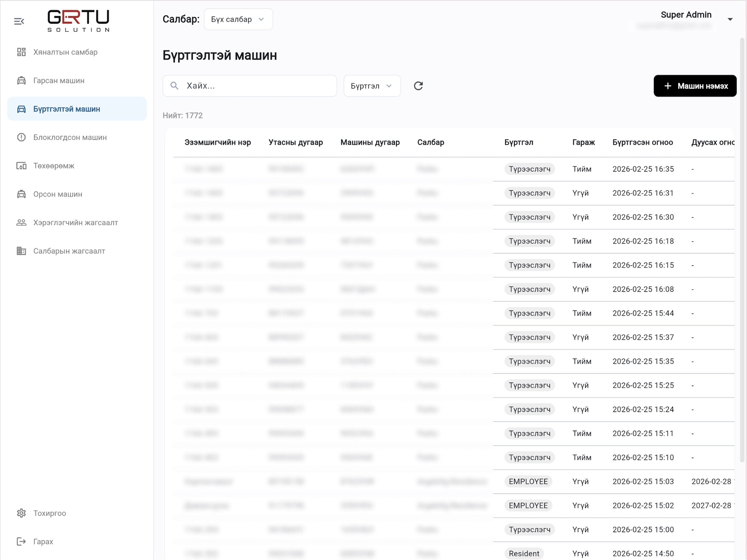The height and width of the screenshot is (560, 747).
Task: Click the plus icon on Машин нэмэх
Action: click(x=668, y=86)
